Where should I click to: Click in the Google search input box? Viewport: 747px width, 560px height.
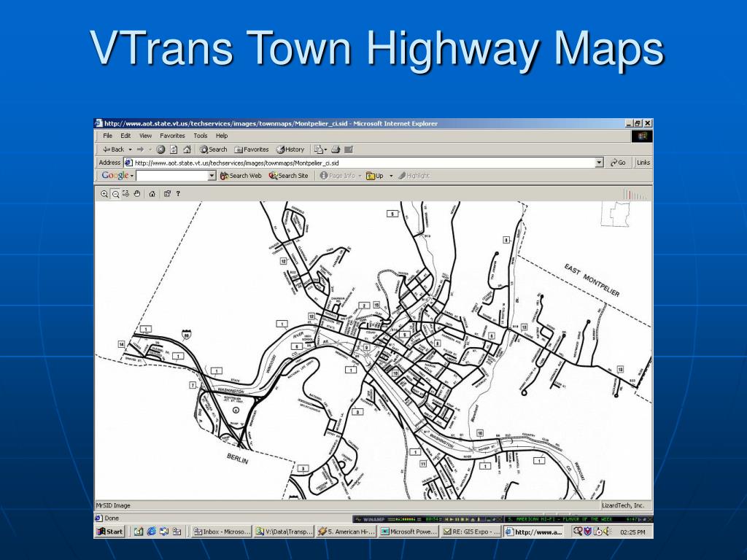[172, 176]
